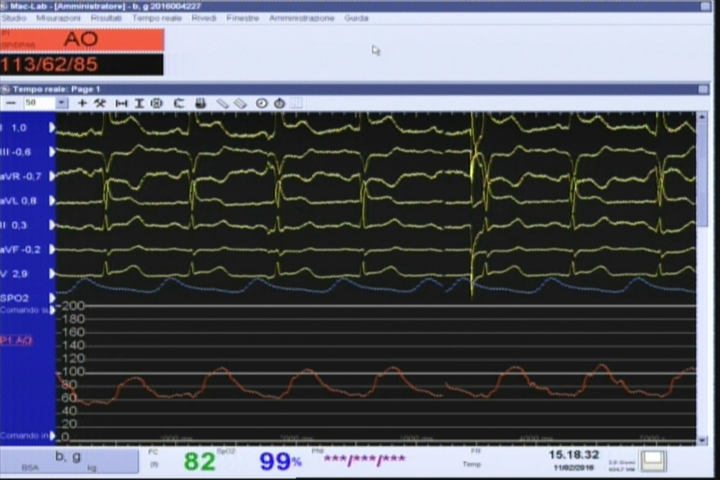The image size is (720, 480).
Task: Click the SpO2 value 99%
Action: (280, 461)
